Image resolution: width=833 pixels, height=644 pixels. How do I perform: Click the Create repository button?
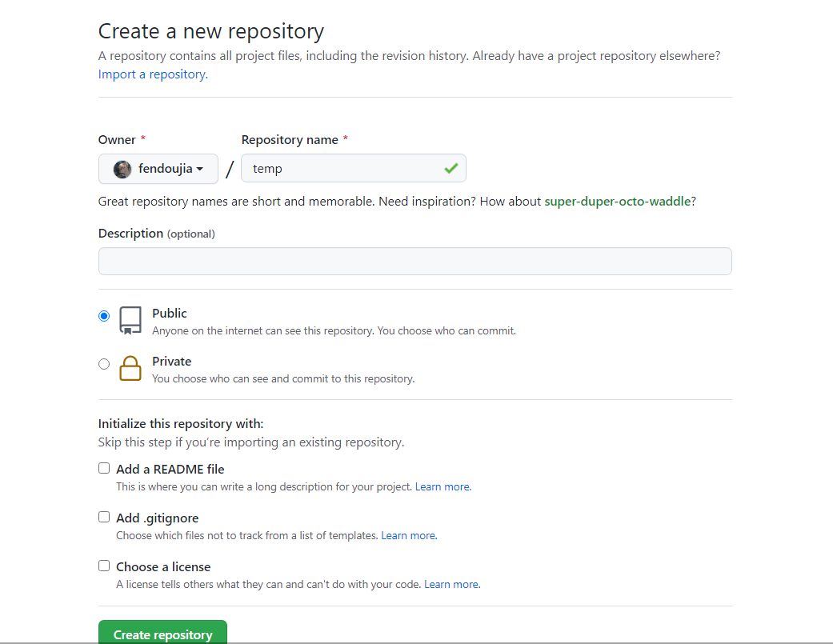(162, 632)
